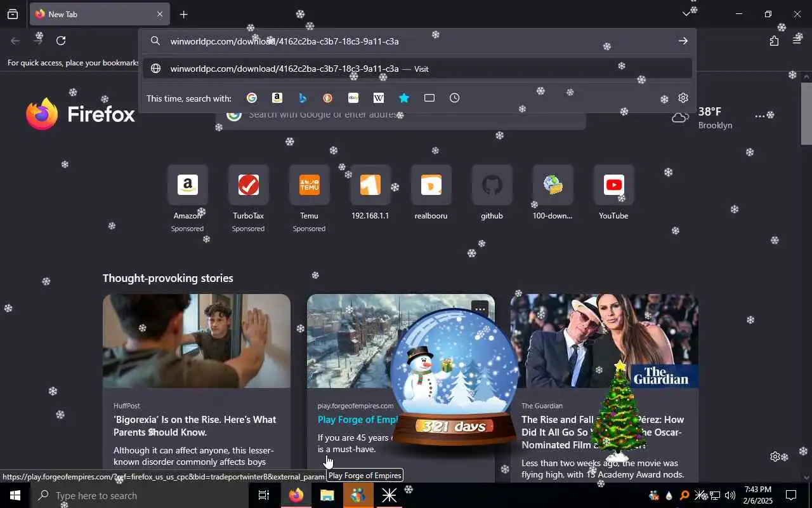Search this time with Bing

tap(303, 98)
